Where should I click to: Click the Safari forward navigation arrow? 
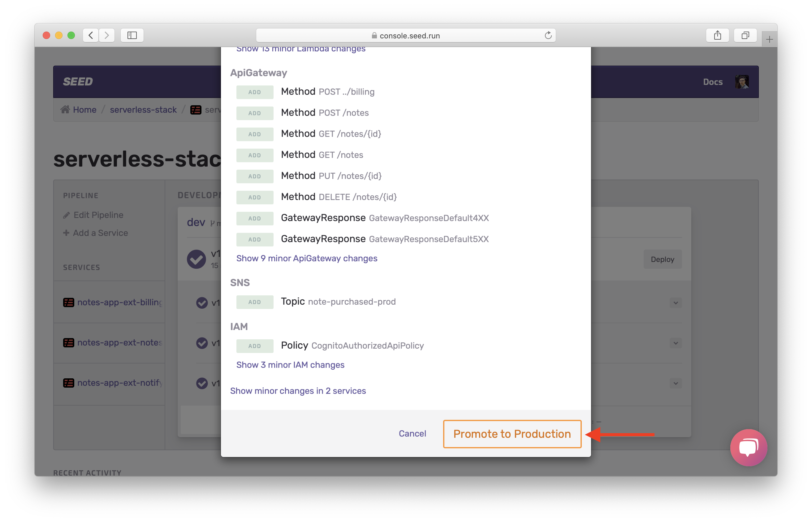pyautogui.click(x=107, y=35)
